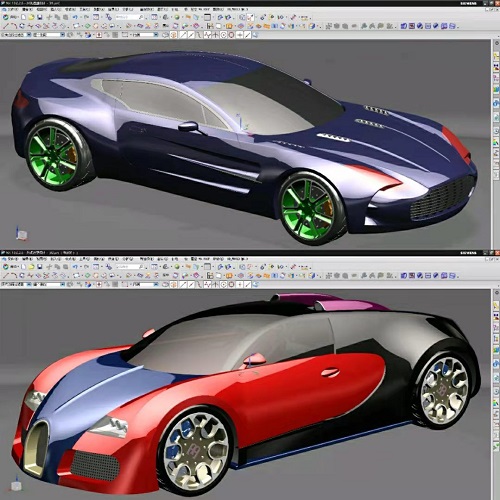The image size is (500, 500).
Task: Click Save floppy icon in Bugatti window
Action: tap(40, 267)
